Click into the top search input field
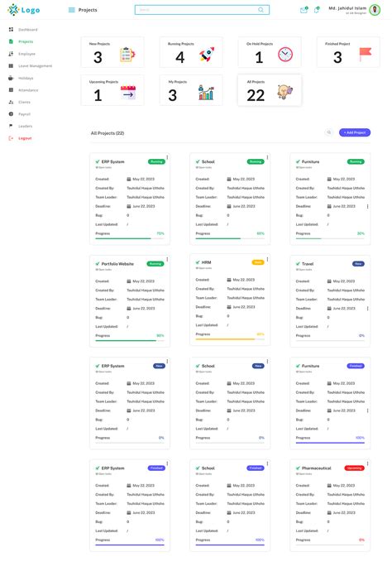392x581 pixels. point(202,10)
